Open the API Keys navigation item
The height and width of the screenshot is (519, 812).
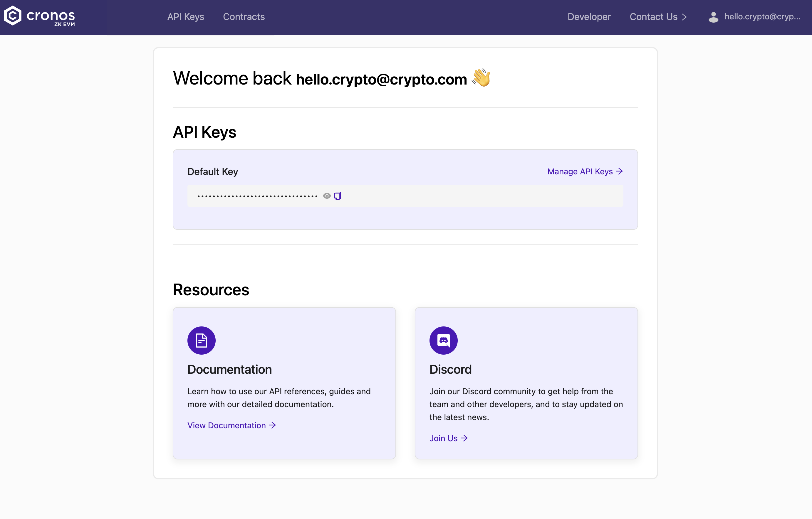185,16
